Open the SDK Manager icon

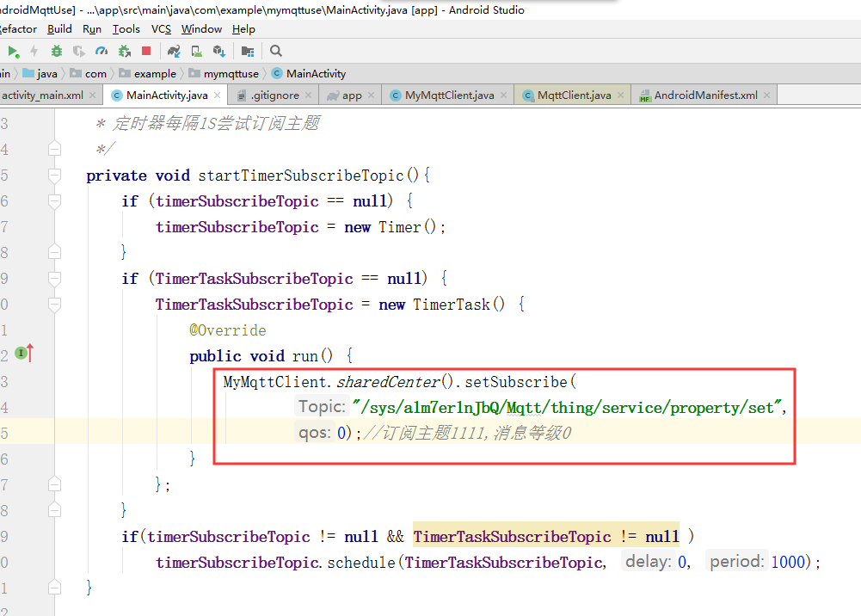(219, 51)
